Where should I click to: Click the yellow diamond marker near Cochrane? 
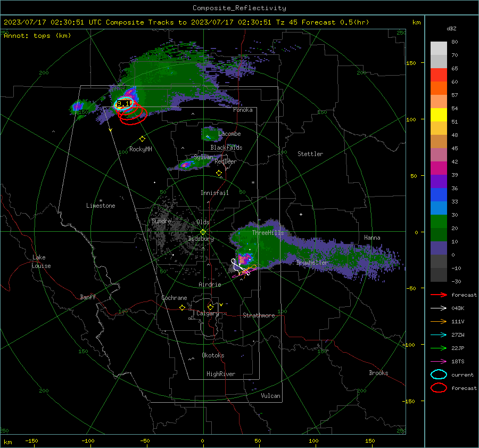pyautogui.click(x=182, y=307)
